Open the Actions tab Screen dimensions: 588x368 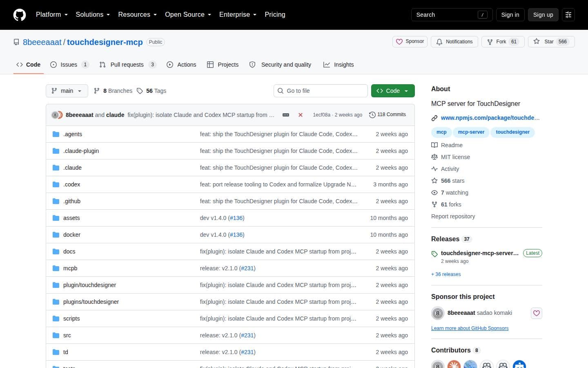181,65
